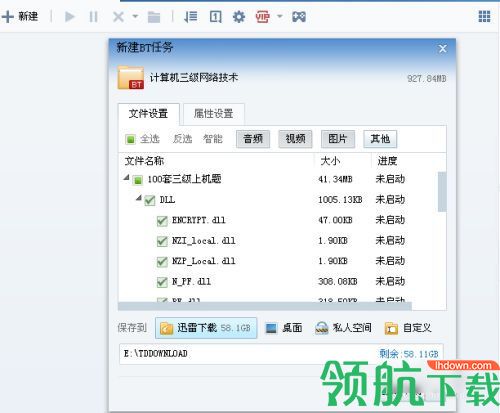Select the NZI_local.dll file name
Image resolution: width=500 pixels, height=413 pixels.
click(x=204, y=241)
